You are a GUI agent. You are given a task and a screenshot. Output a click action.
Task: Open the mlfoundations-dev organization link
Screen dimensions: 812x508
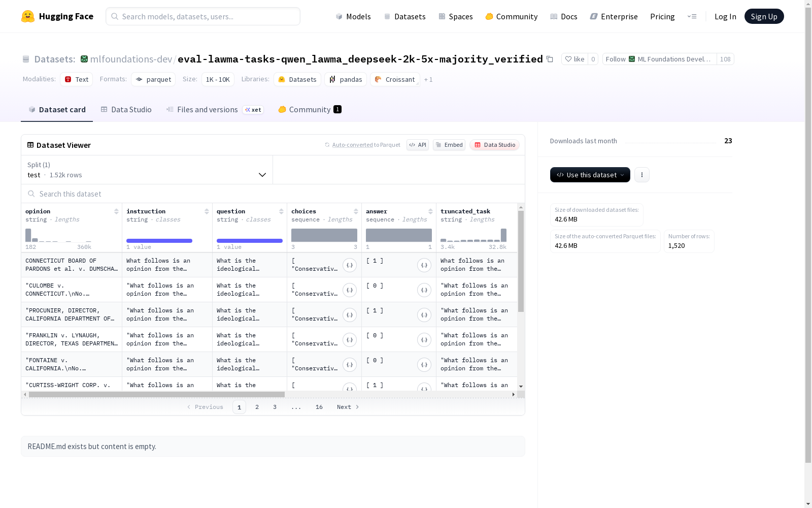point(131,59)
